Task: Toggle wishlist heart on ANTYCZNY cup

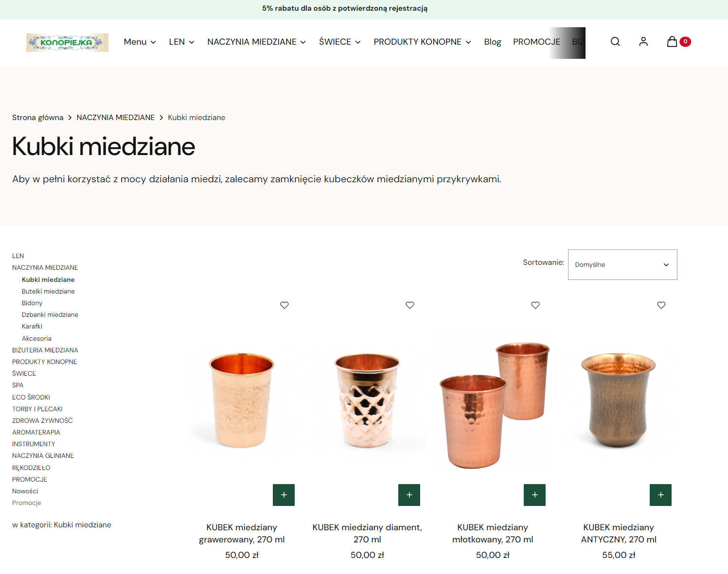Action: click(x=661, y=305)
